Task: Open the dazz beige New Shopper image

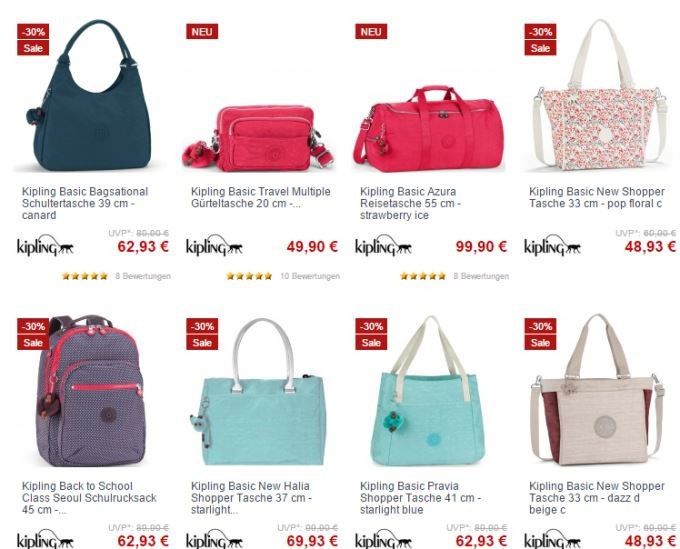Action: click(x=598, y=389)
